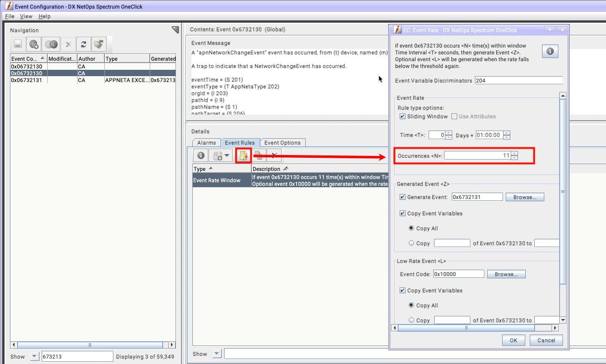This screenshot has height=364, width=606.
Task: Uncheck the Generate Event checkbox
Action: tap(402, 197)
